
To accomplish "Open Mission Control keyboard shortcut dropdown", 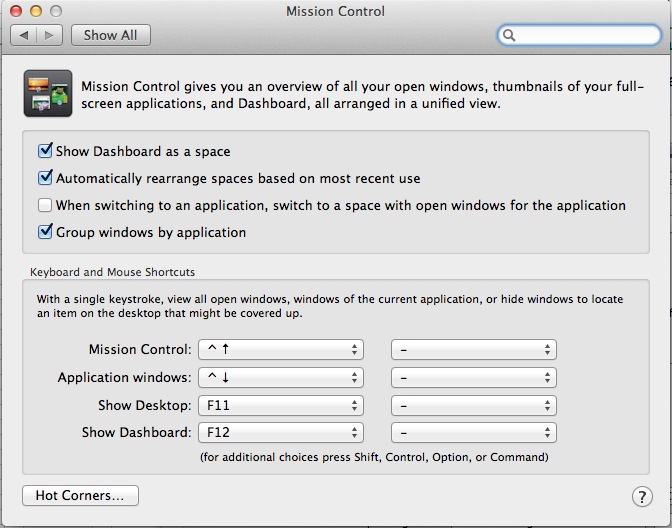I will (x=281, y=349).
